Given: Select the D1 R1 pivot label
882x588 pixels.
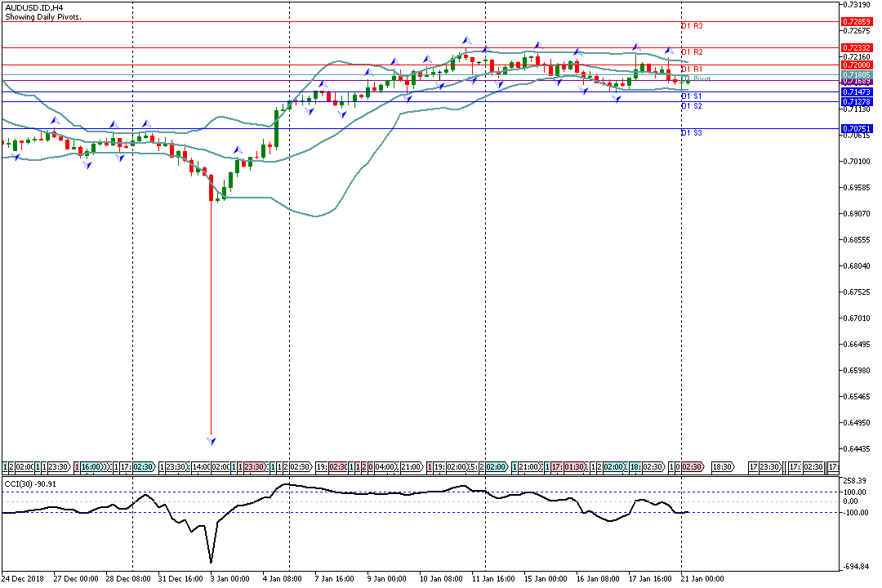Looking at the screenshot, I should coord(692,69).
